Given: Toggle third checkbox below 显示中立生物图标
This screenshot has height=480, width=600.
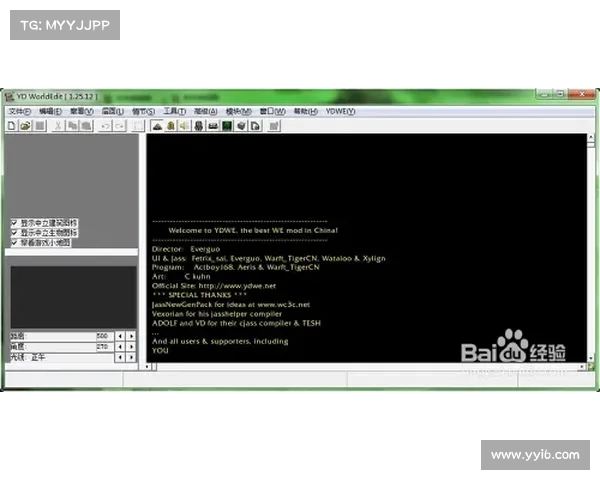Looking at the screenshot, I should tap(14, 243).
